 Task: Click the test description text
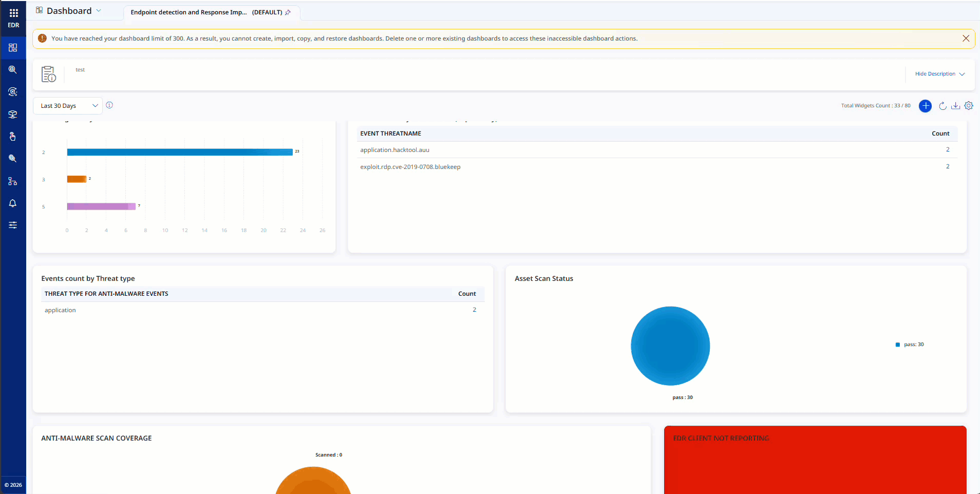click(x=80, y=70)
